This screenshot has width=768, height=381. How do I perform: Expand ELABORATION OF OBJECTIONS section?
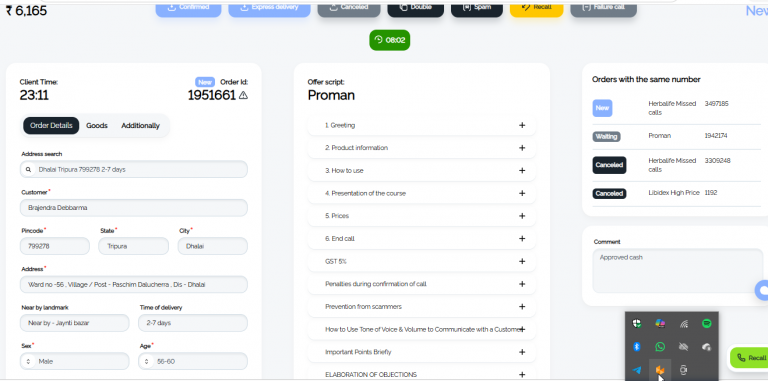click(422, 374)
